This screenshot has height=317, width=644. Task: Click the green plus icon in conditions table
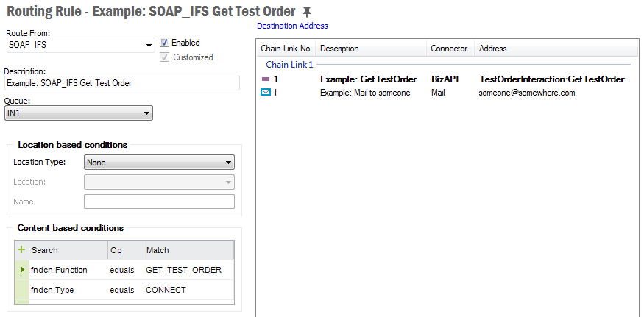(x=21, y=250)
